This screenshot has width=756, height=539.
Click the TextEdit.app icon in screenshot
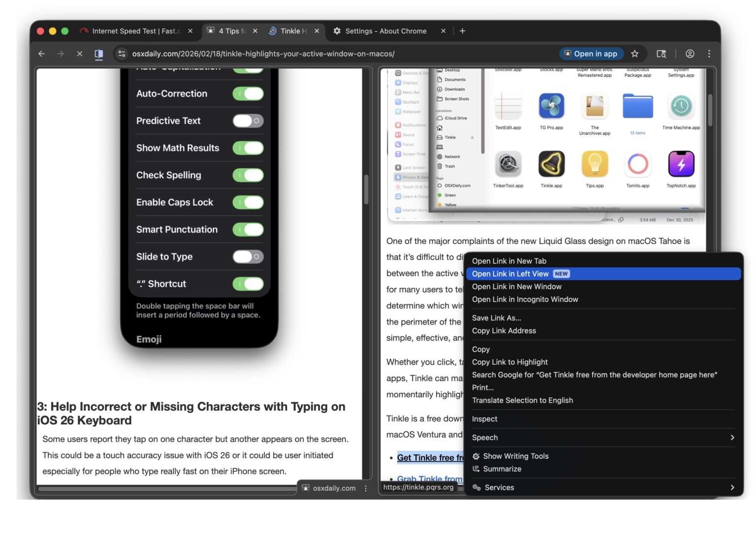pos(508,106)
